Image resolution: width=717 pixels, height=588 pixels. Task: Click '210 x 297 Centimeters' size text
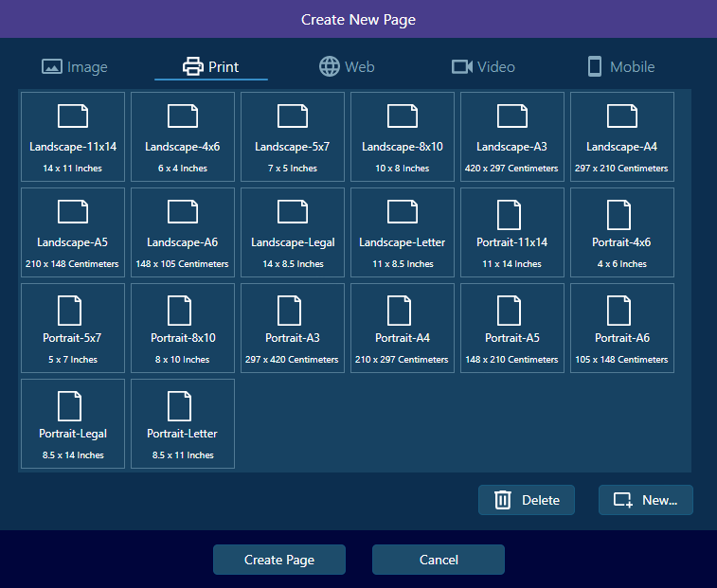[x=402, y=360]
